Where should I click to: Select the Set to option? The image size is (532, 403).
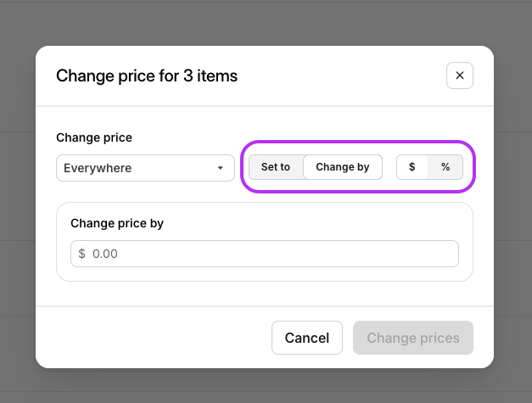point(276,167)
